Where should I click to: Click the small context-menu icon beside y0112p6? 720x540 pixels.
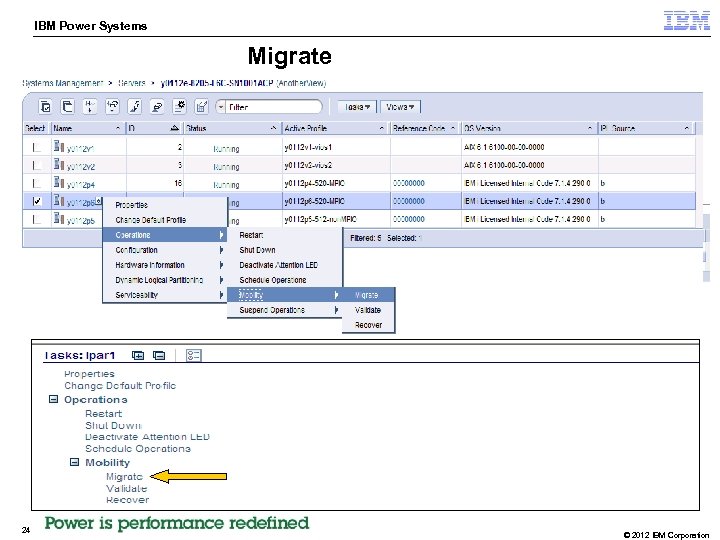click(98, 201)
